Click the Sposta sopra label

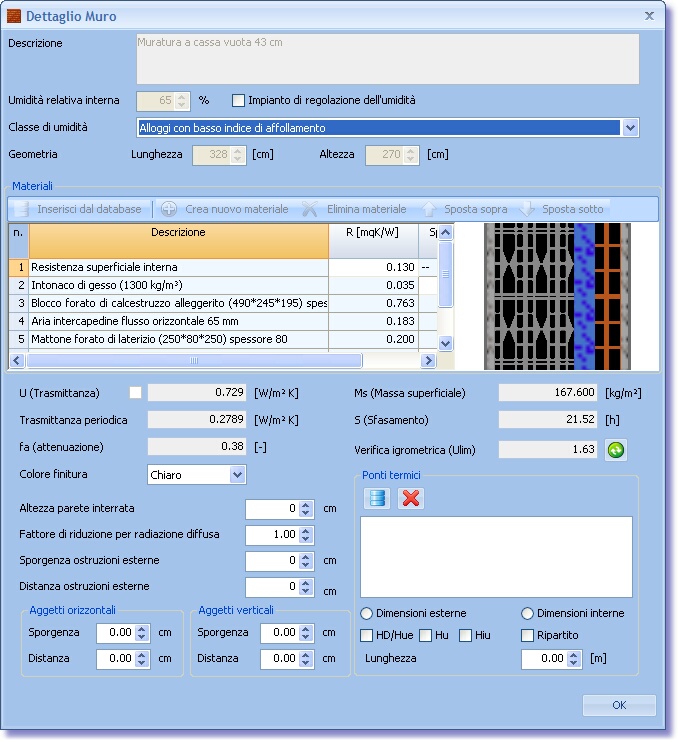(475, 209)
